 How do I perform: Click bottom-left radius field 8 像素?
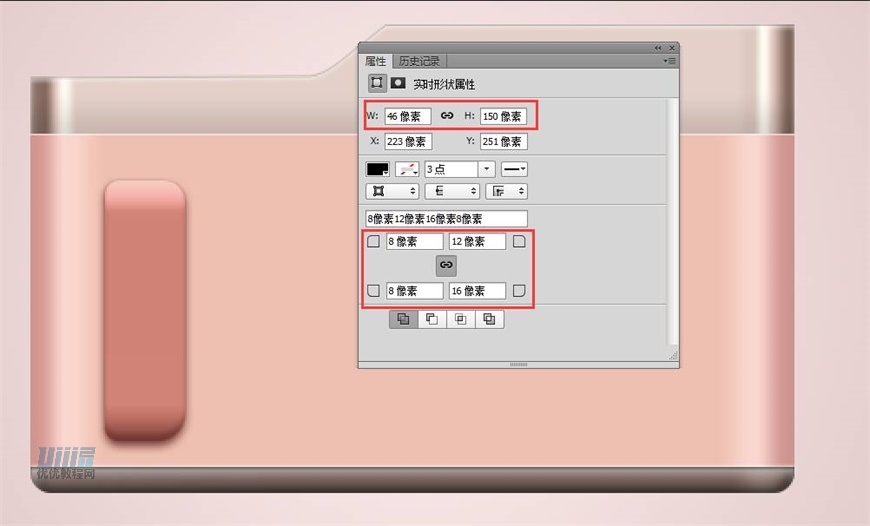click(414, 291)
